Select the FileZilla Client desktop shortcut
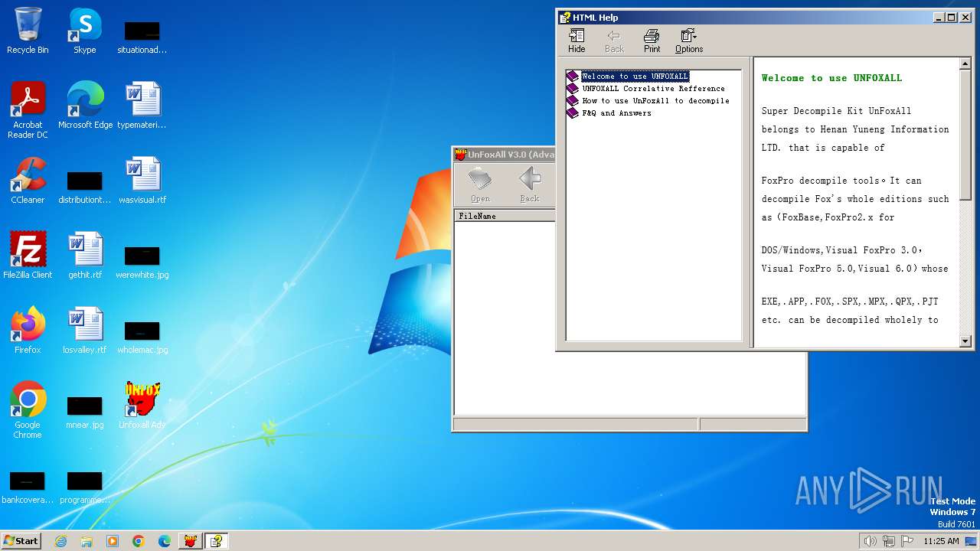Viewport: 980px width, 551px height. pos(28,256)
